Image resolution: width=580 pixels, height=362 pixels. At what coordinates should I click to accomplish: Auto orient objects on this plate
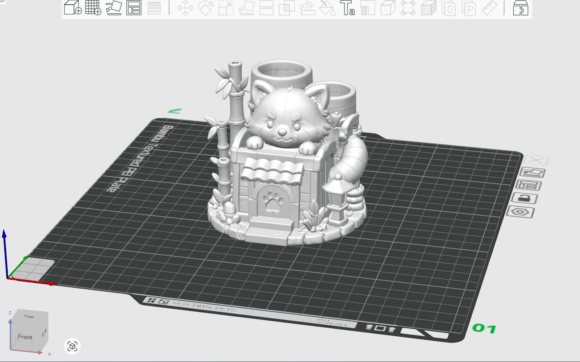[x=532, y=172]
